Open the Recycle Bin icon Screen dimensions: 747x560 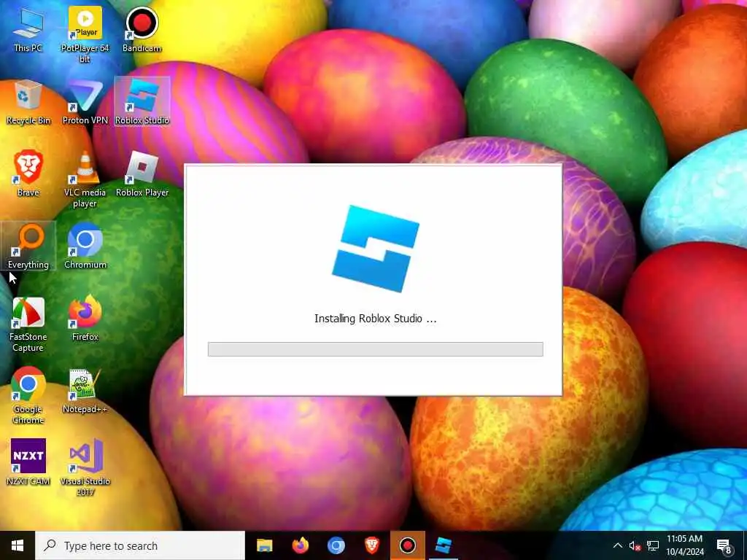(x=28, y=102)
